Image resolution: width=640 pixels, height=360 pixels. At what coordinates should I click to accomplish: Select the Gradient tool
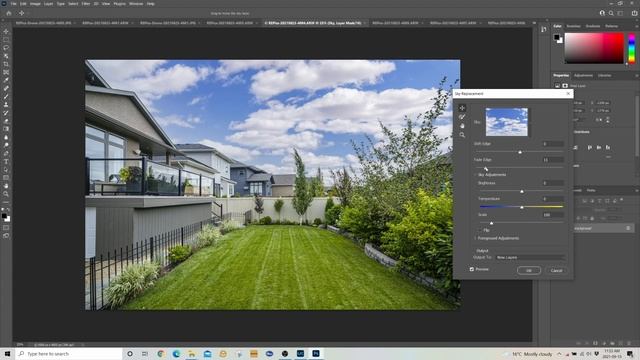[6, 129]
